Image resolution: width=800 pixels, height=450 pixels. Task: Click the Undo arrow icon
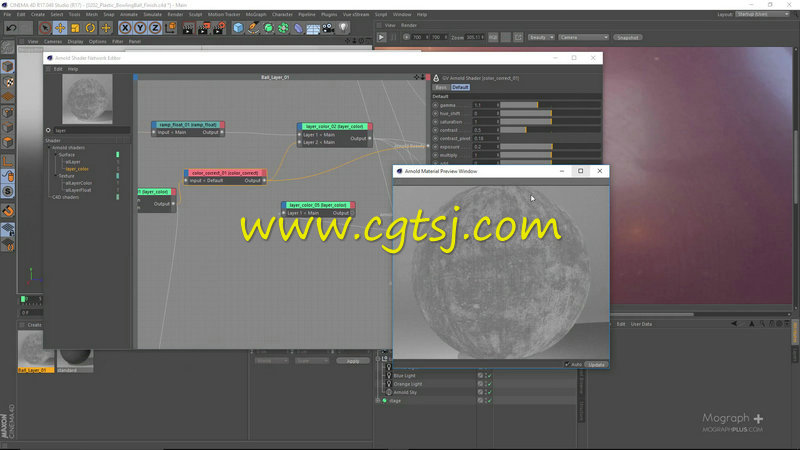pos(12,28)
